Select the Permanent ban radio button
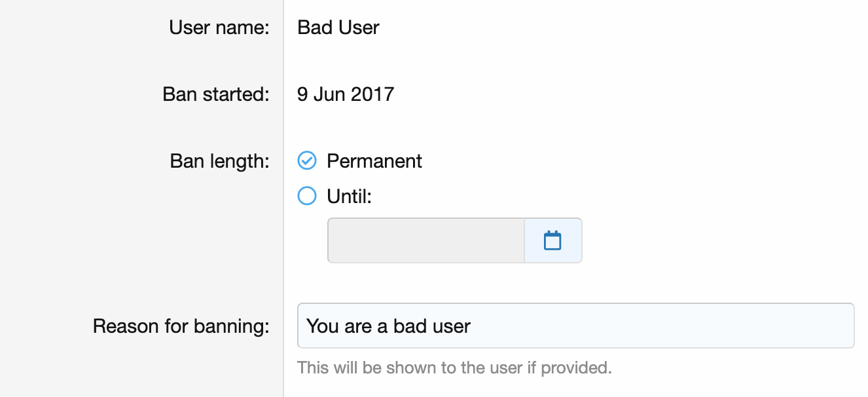 (307, 161)
